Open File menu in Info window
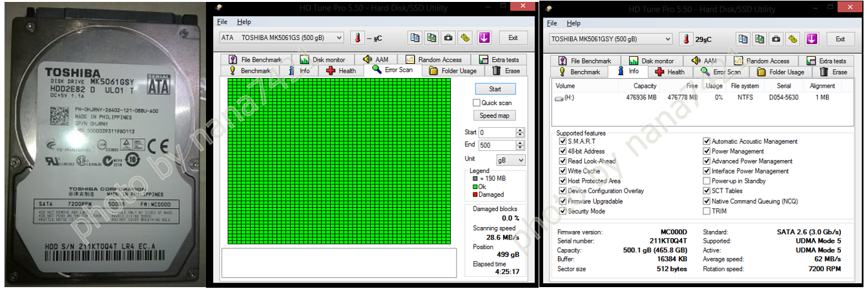The image size is (868, 291). tap(552, 23)
